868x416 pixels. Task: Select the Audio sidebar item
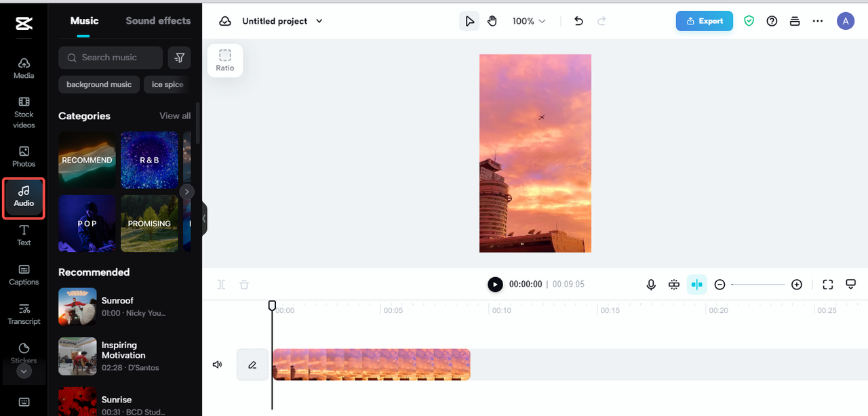[x=24, y=197]
